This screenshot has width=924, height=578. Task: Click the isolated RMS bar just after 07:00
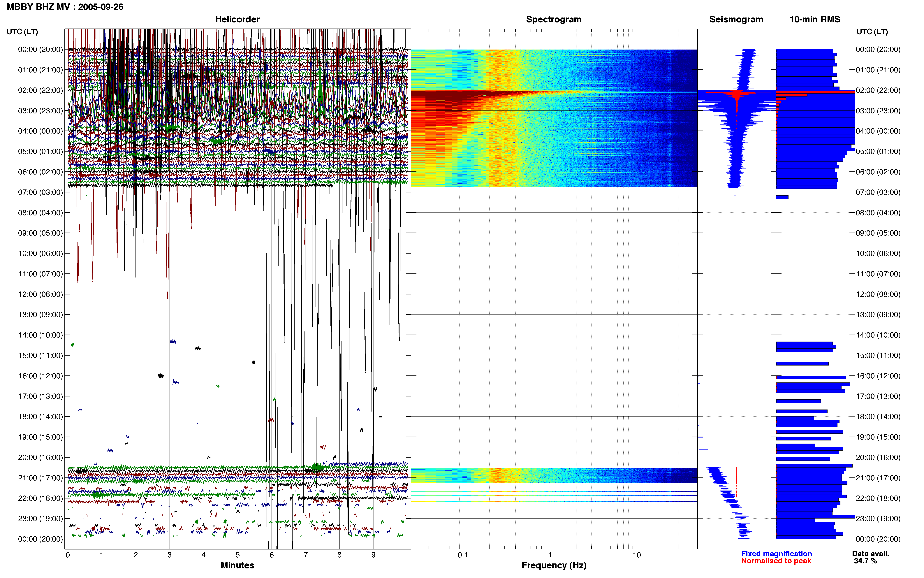(782, 197)
